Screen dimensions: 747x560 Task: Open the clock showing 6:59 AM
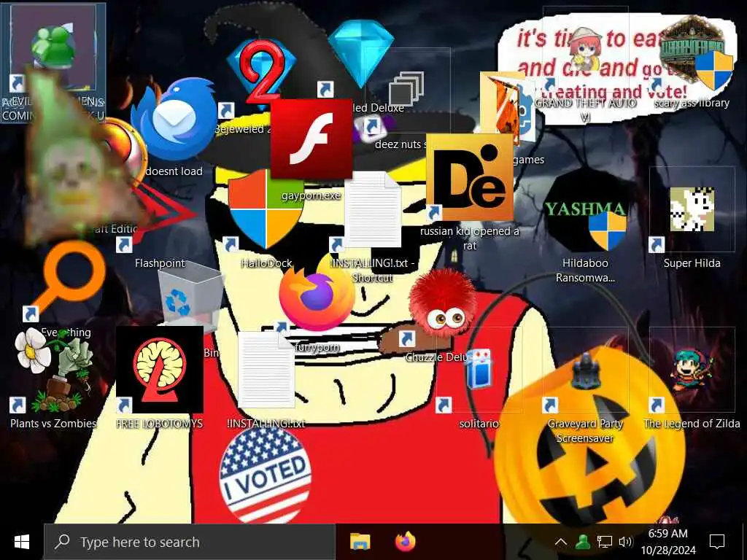click(668, 542)
